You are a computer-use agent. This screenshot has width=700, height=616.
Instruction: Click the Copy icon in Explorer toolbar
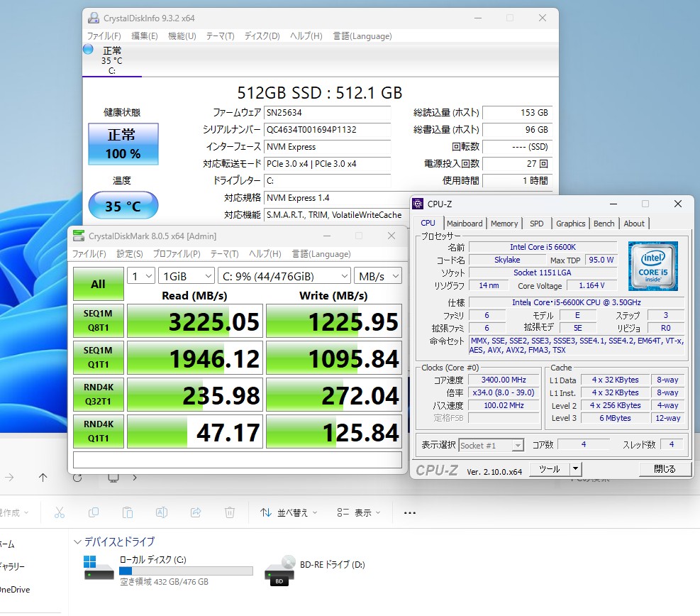(x=94, y=513)
